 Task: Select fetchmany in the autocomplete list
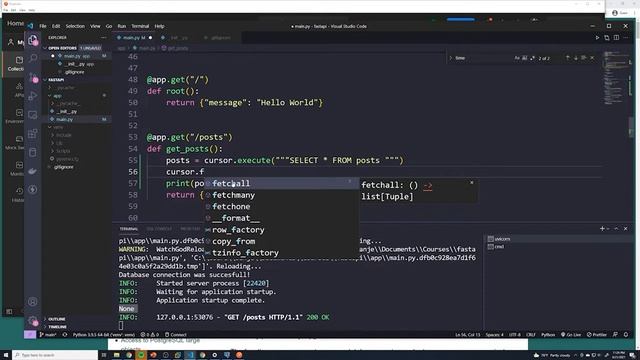coord(282,195)
